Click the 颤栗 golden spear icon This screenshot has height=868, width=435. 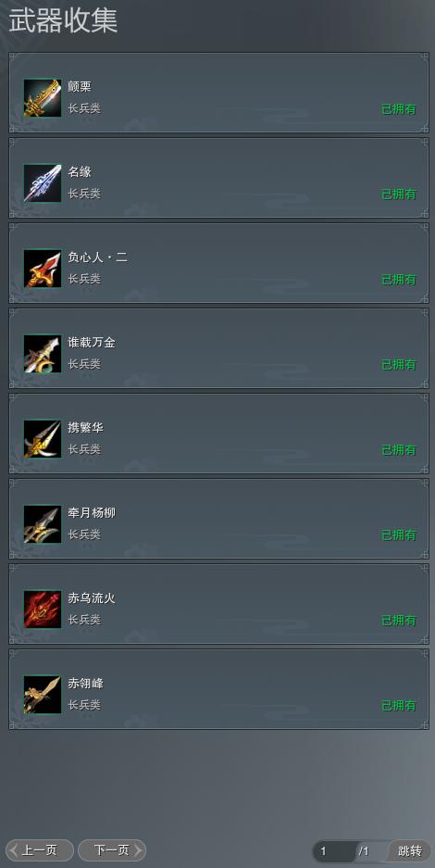click(43, 98)
